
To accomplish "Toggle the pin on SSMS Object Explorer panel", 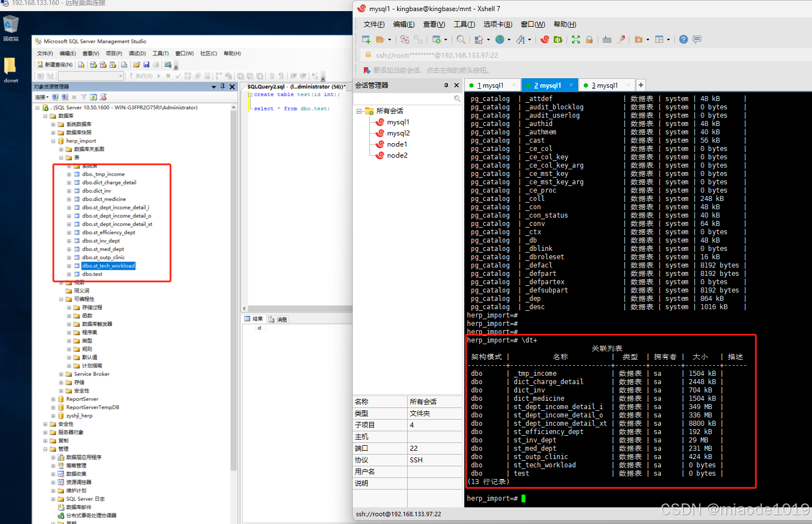I will [223, 87].
